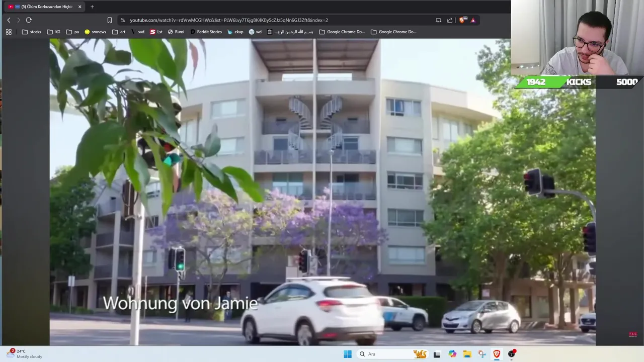Bookmark this page with the bookmark icon
Image resolution: width=644 pixels, height=362 pixels.
[x=109, y=20]
